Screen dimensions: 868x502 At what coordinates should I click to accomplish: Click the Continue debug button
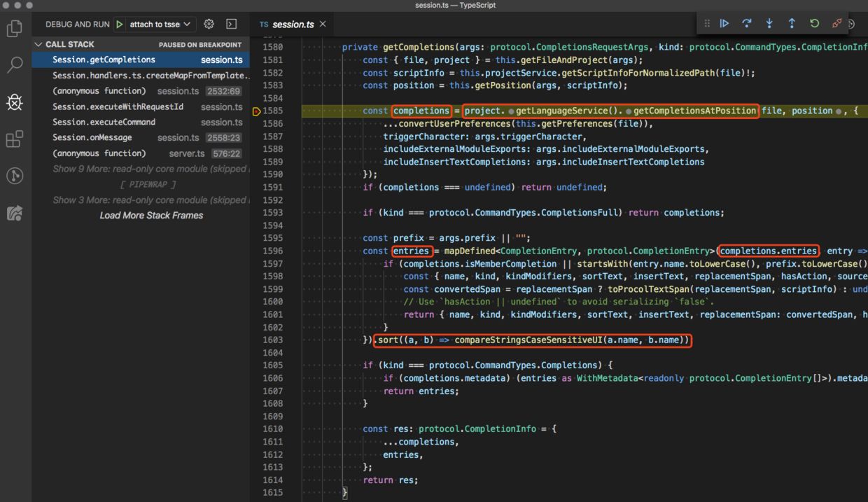pyautogui.click(x=724, y=24)
